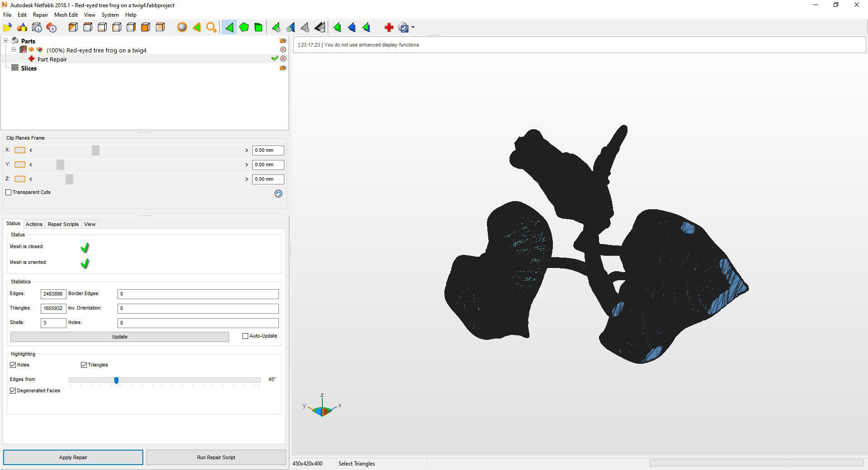Click the Z clip plane right arrow
This screenshot has height=470, width=868.
pyautogui.click(x=247, y=179)
